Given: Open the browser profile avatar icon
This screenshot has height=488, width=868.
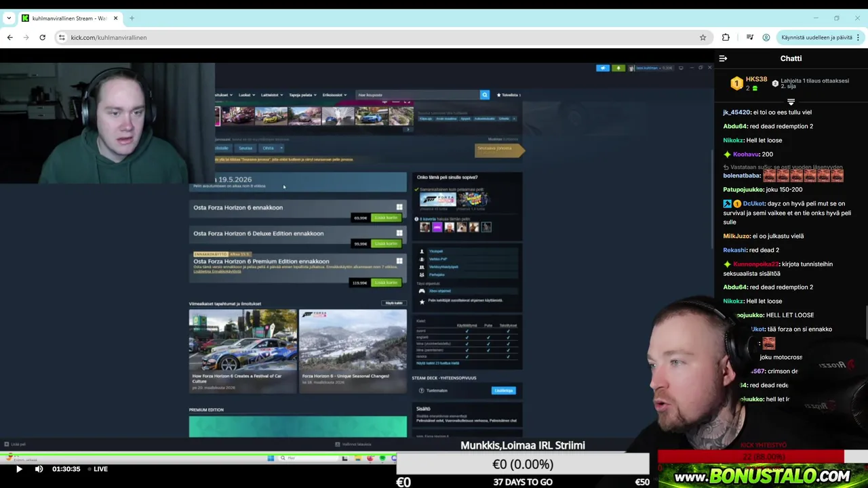Looking at the screenshot, I should point(766,37).
